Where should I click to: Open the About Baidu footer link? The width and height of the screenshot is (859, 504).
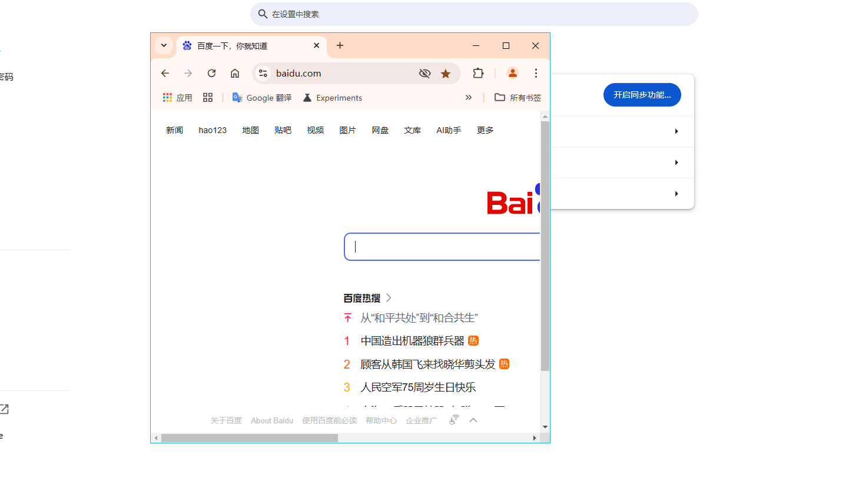(272, 420)
